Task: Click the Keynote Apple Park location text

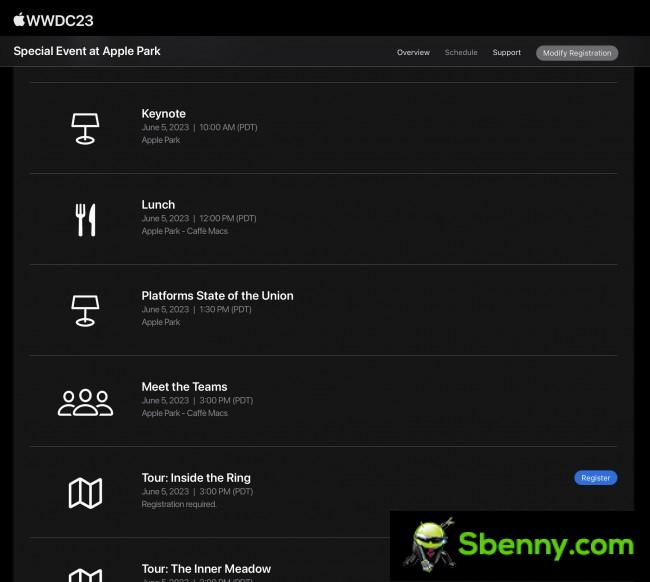Action: [161, 140]
